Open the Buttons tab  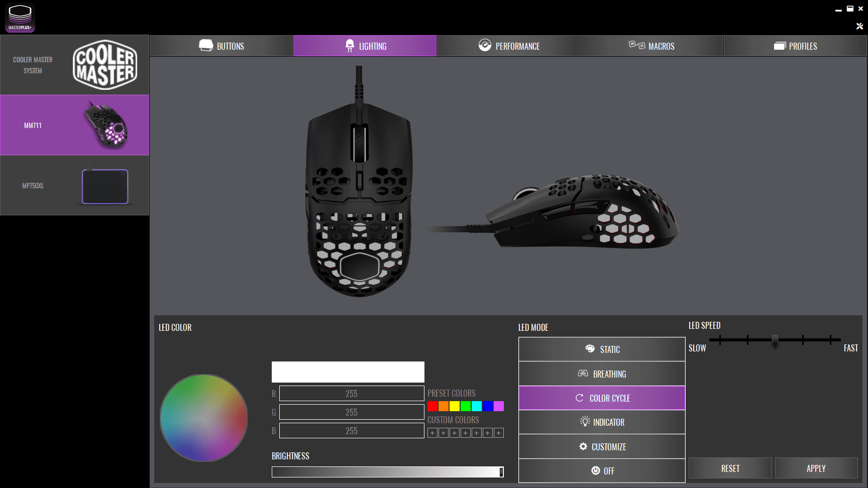tap(222, 46)
